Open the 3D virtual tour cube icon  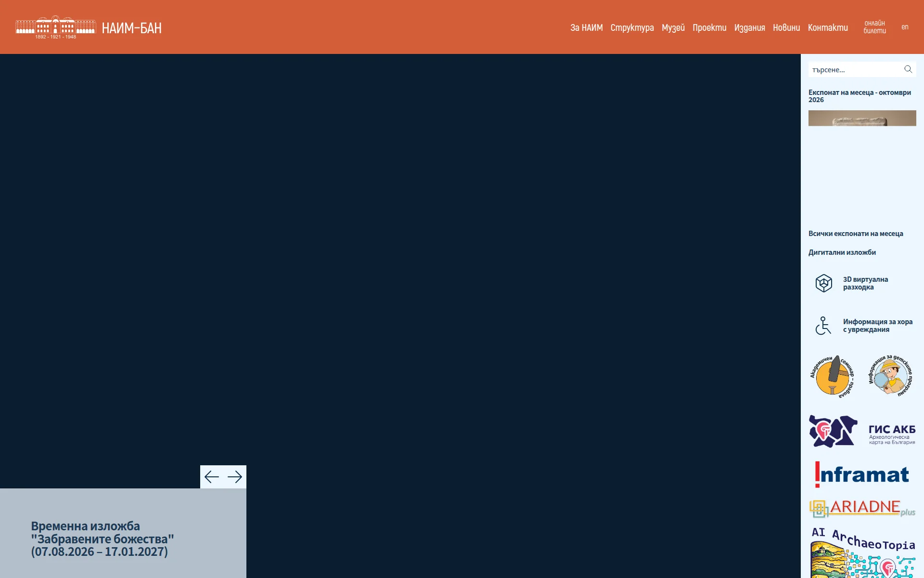(824, 283)
